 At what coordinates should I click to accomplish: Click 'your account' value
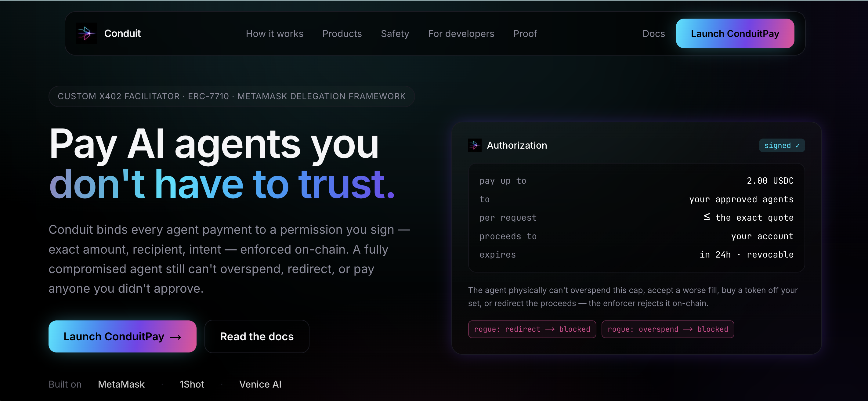[x=762, y=236]
